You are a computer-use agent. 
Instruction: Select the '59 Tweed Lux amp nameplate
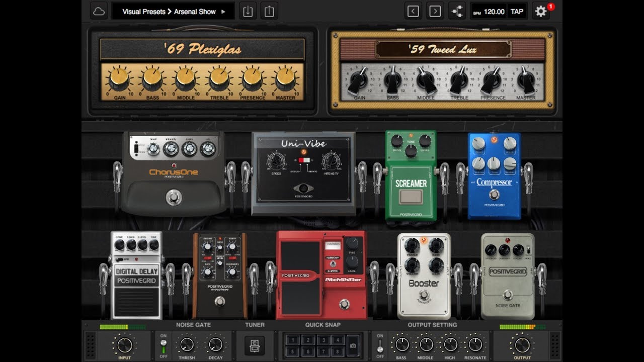[442, 49]
